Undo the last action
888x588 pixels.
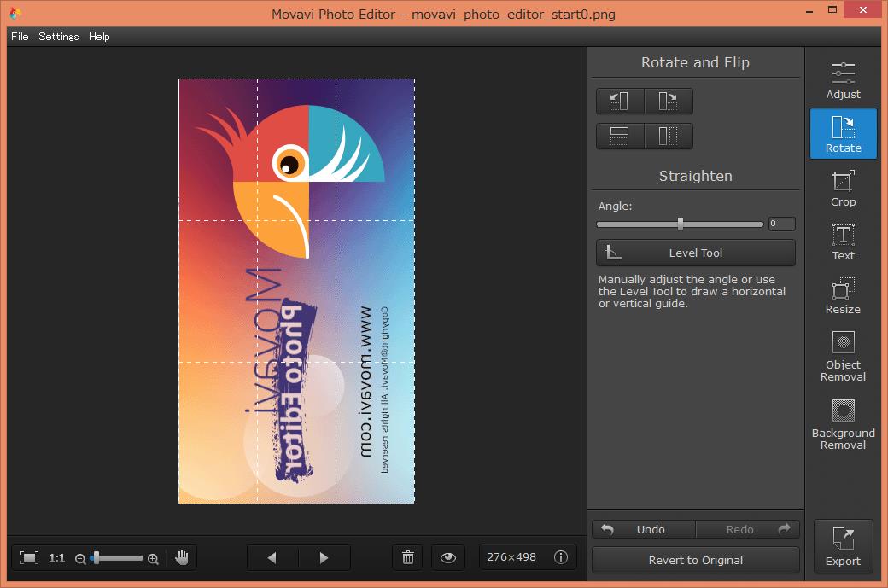[x=644, y=529]
